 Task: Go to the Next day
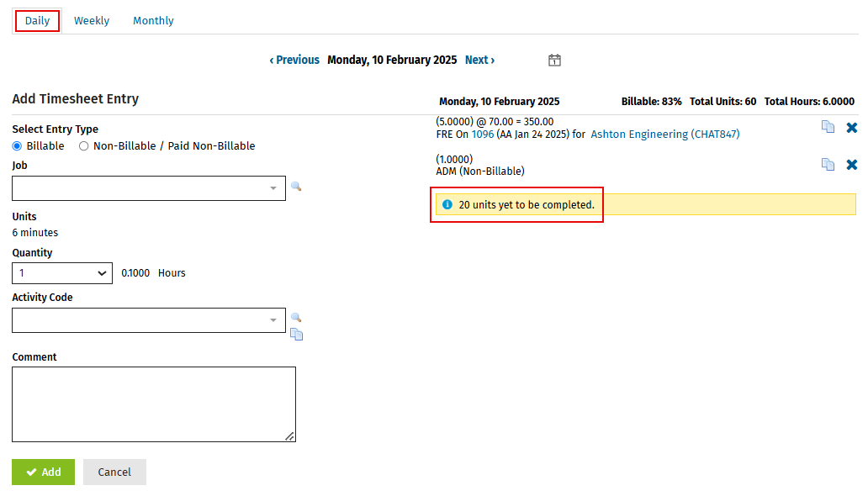(480, 60)
